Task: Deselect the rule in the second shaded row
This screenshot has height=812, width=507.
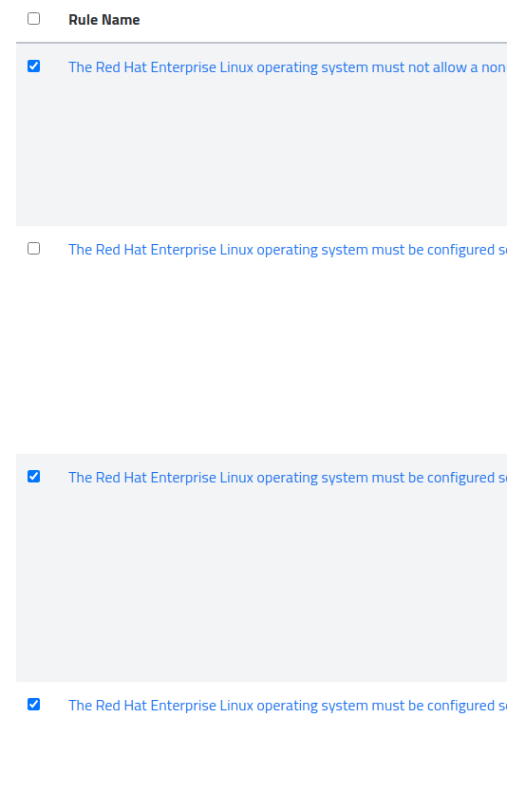Action: click(x=33, y=477)
